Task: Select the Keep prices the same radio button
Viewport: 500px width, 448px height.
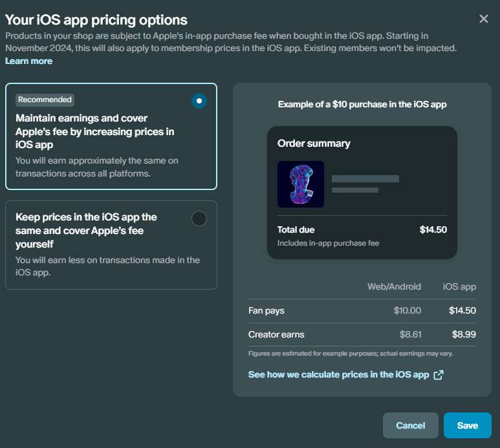Action: (x=199, y=219)
